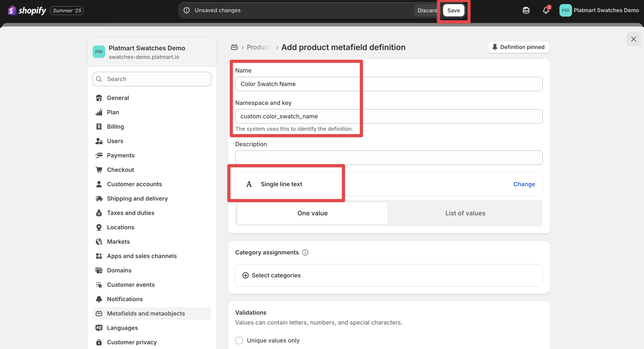This screenshot has height=349, width=644.
Task: Click the Markets globe icon
Action: (x=99, y=242)
